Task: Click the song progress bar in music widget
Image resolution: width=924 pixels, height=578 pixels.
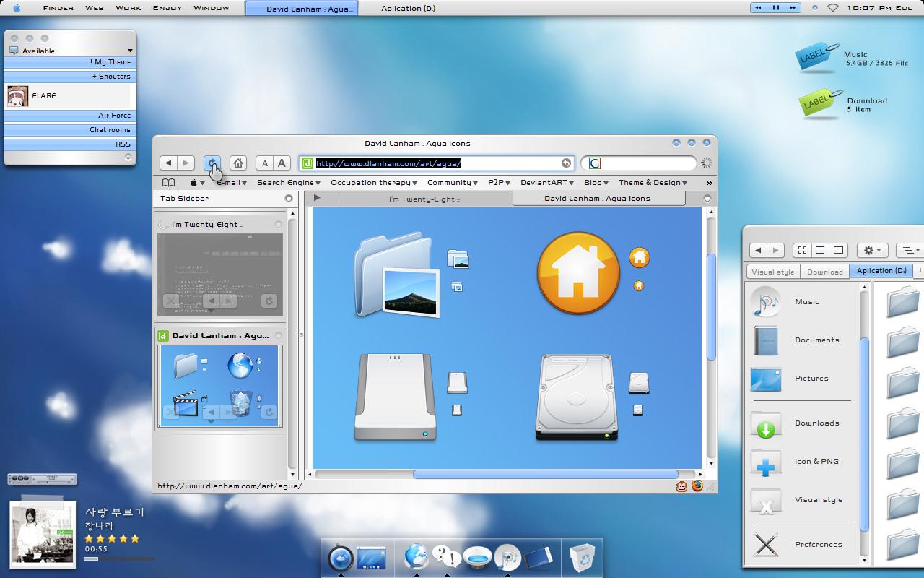Action: pos(119,558)
